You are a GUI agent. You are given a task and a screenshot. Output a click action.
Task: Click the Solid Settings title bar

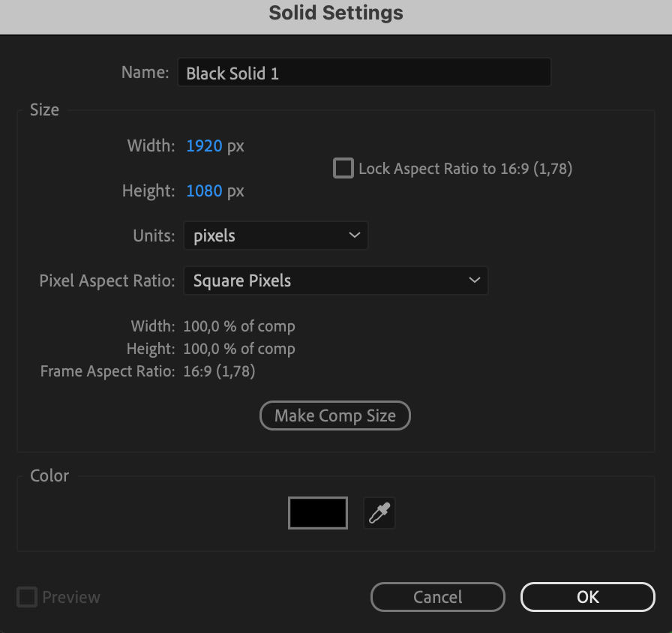(336, 13)
